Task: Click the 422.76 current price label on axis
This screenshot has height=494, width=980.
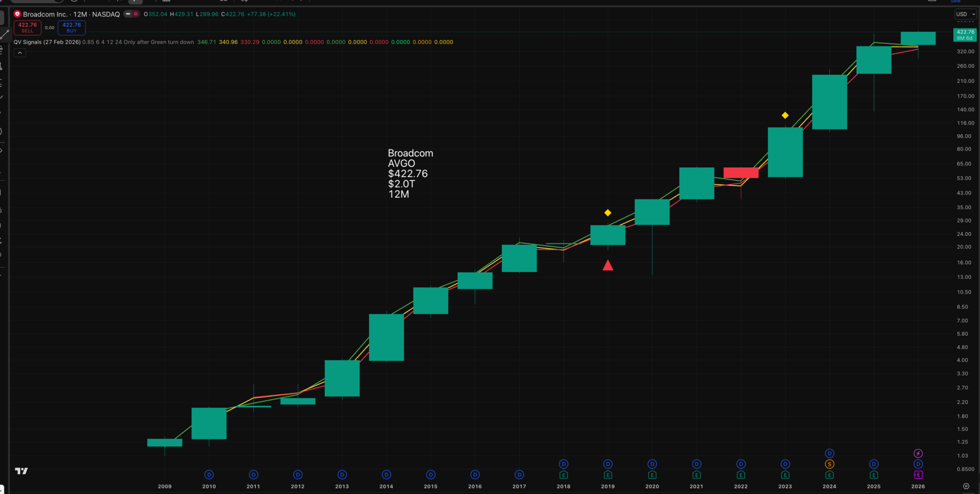Action: tap(965, 35)
